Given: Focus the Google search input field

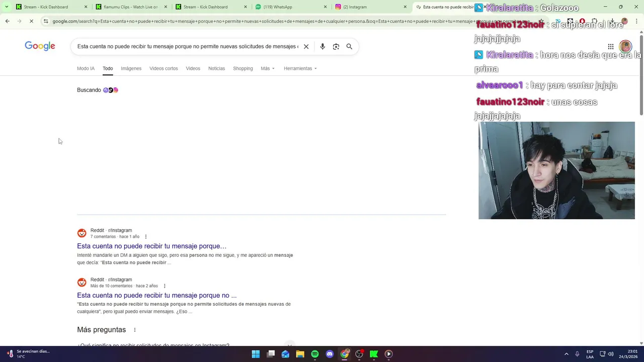Looking at the screenshot, I should [187, 46].
